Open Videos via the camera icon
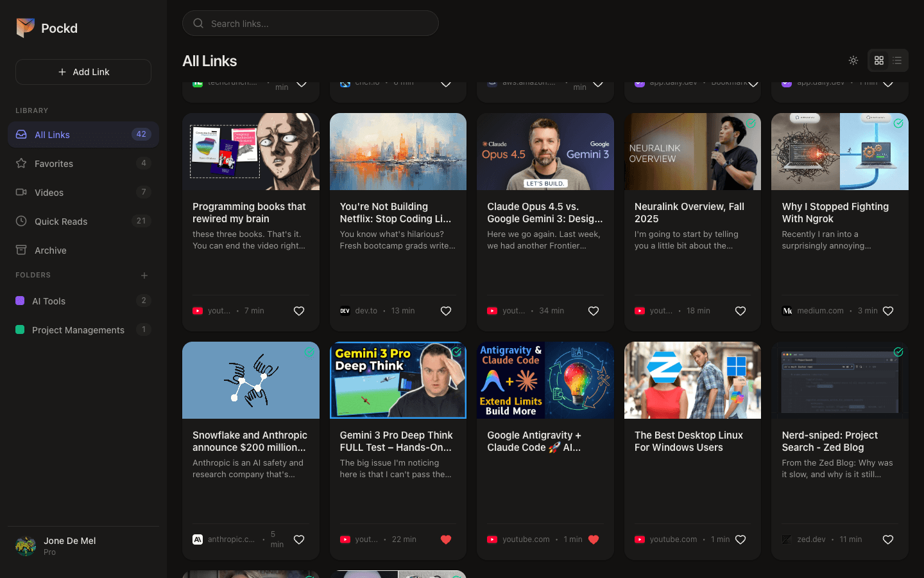Viewport: 924px width, 578px height. click(x=21, y=192)
